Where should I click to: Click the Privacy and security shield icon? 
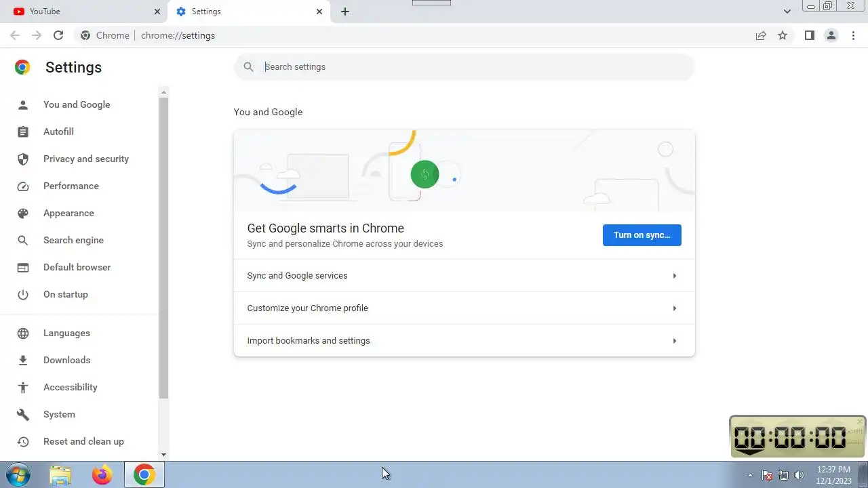pos(23,159)
